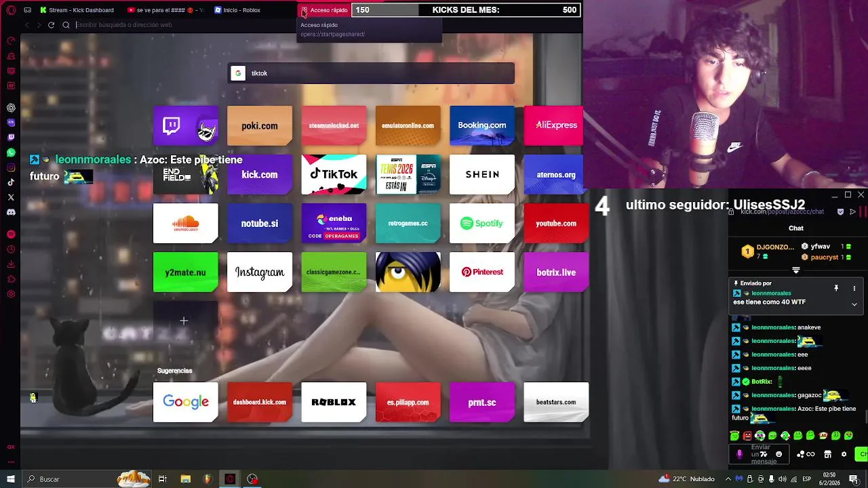Open the kick.com speed dial tile

tap(260, 174)
